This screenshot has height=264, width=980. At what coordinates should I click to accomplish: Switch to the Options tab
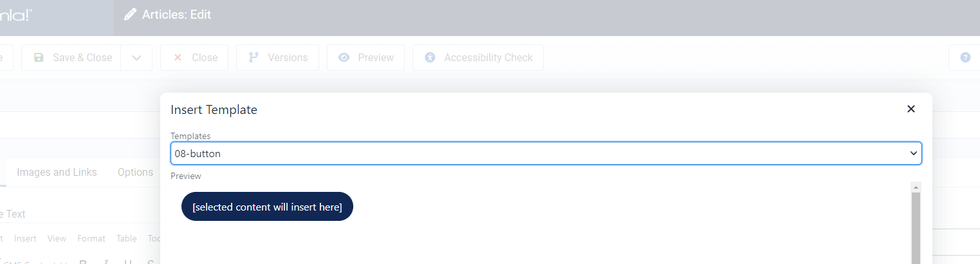pyautogui.click(x=135, y=172)
